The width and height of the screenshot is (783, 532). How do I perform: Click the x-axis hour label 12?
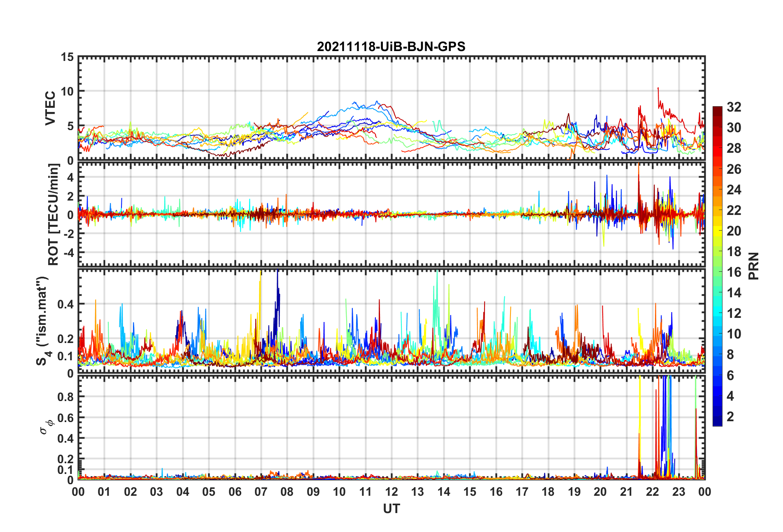tap(391, 492)
